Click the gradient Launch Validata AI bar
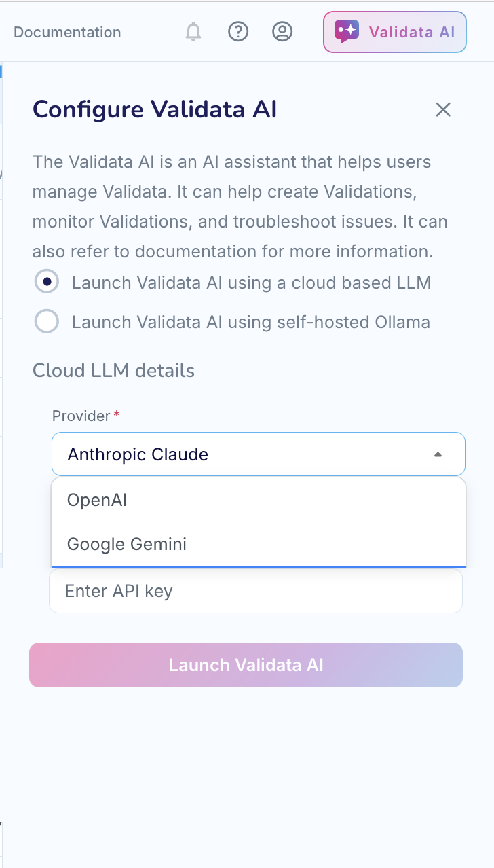494x868 pixels. pyautogui.click(x=246, y=665)
